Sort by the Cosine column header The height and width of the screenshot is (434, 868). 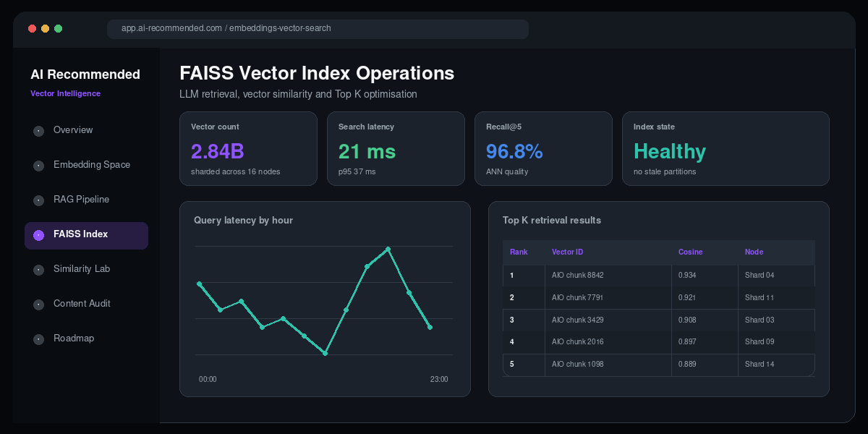point(690,252)
